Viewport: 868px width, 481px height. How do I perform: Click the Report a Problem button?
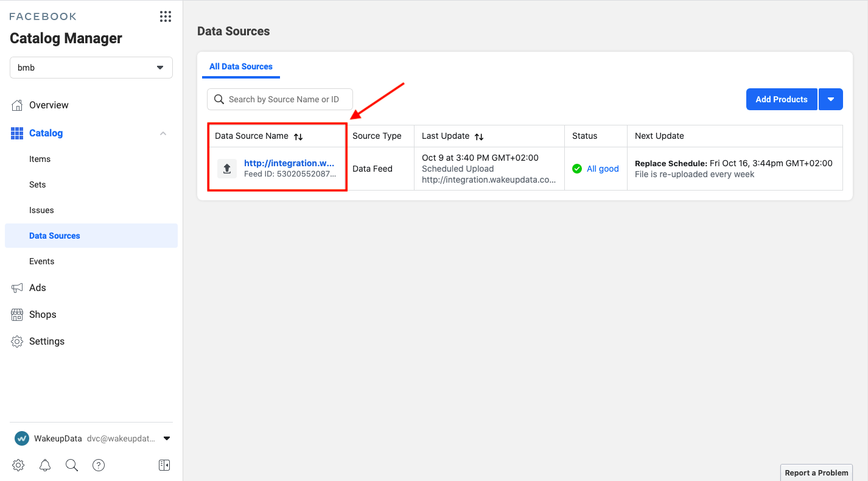816,472
